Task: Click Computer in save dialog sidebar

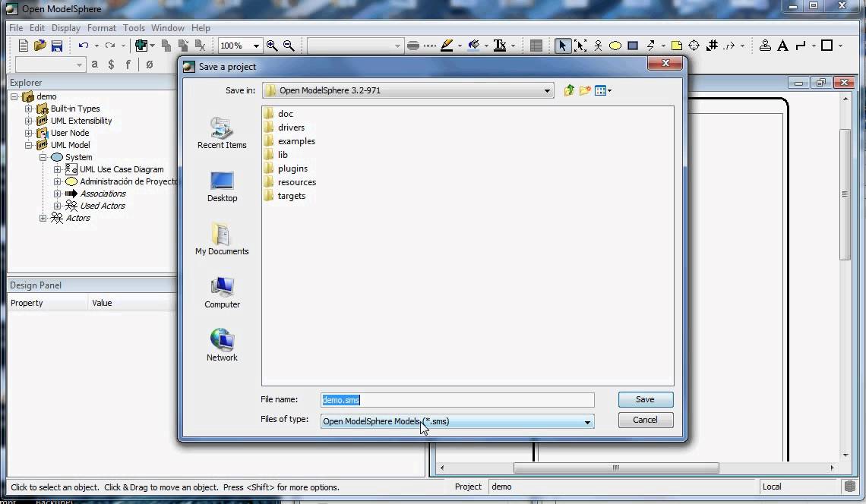Action: (x=222, y=292)
